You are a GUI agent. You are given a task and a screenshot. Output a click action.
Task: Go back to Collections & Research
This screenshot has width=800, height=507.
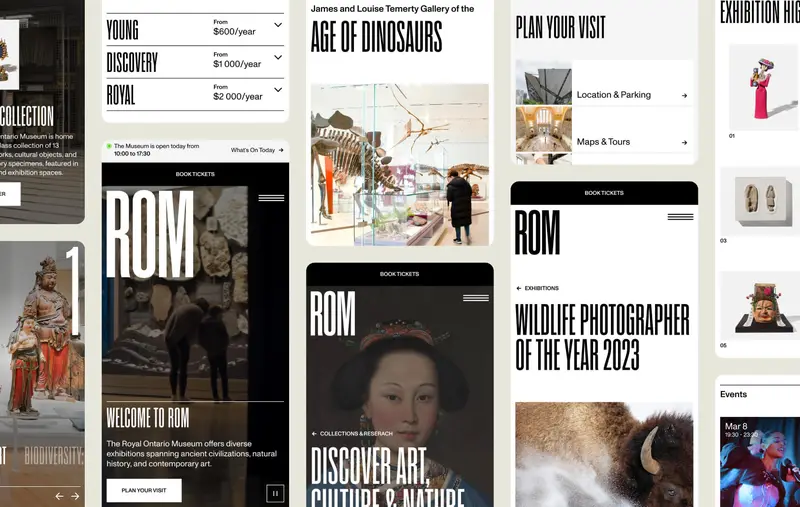coord(352,434)
